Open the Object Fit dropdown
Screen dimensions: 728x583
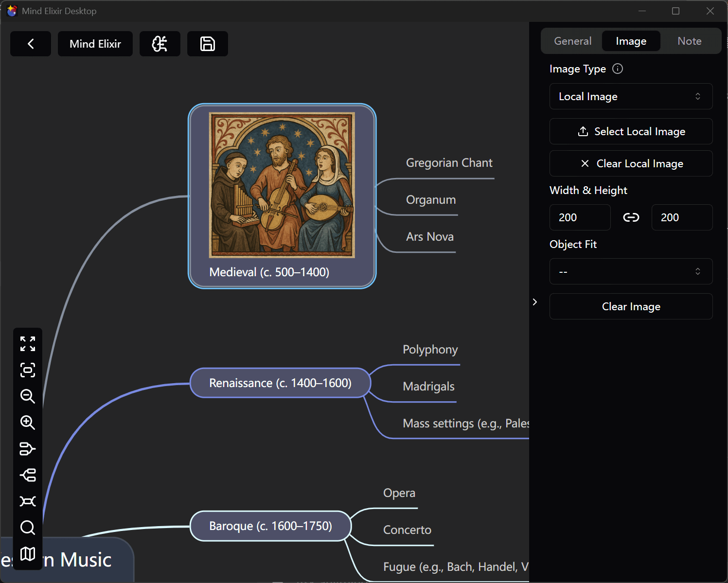[631, 271]
